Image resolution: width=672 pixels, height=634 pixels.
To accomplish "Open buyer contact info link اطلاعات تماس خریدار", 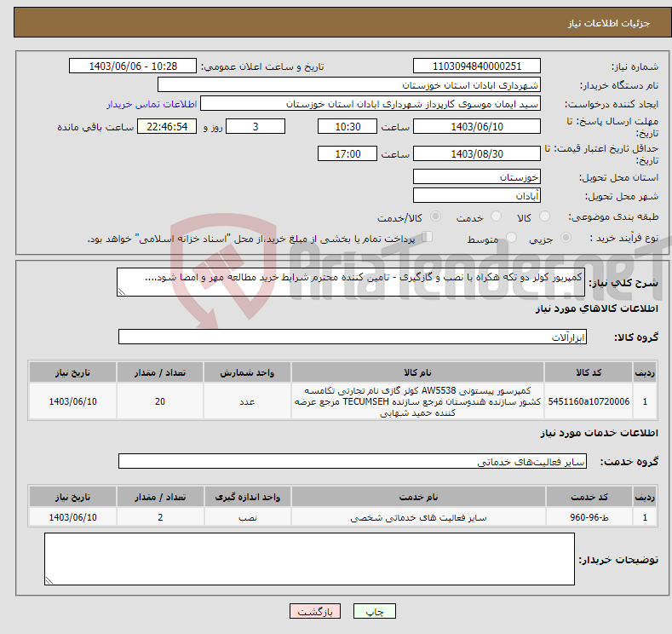I will (x=152, y=104).
